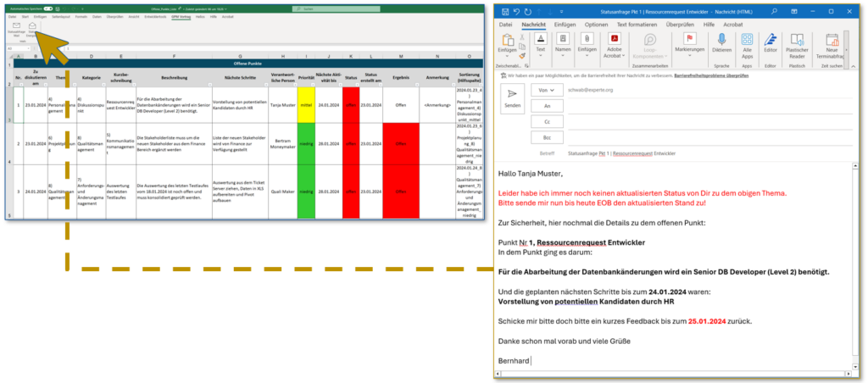Select the 'Quali Maker' cell
The image size is (868, 383).
[283, 191]
